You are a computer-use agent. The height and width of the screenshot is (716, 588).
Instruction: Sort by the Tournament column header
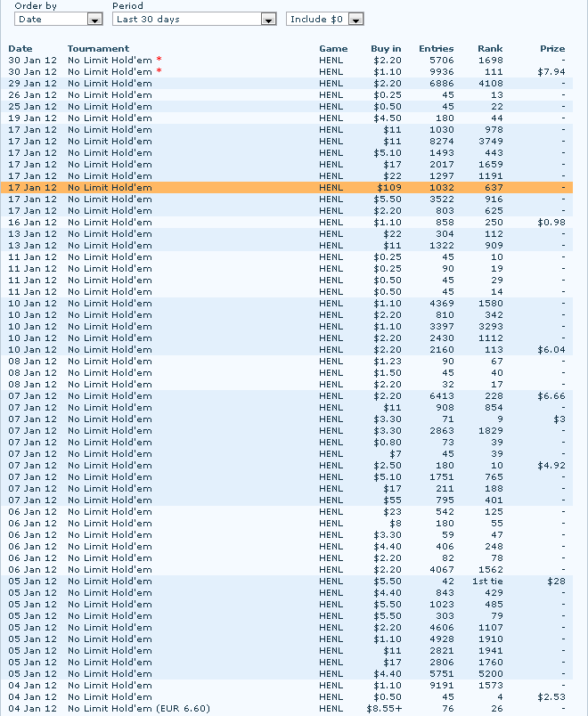click(x=98, y=48)
